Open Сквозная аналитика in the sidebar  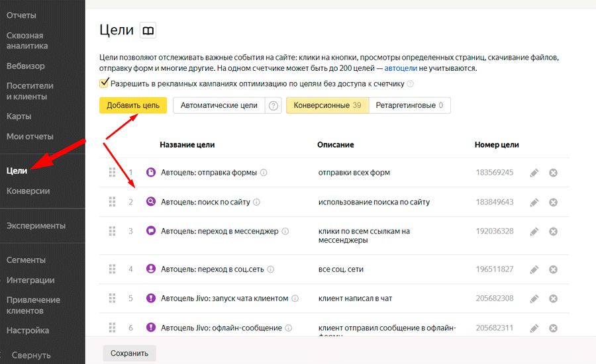[x=27, y=40]
